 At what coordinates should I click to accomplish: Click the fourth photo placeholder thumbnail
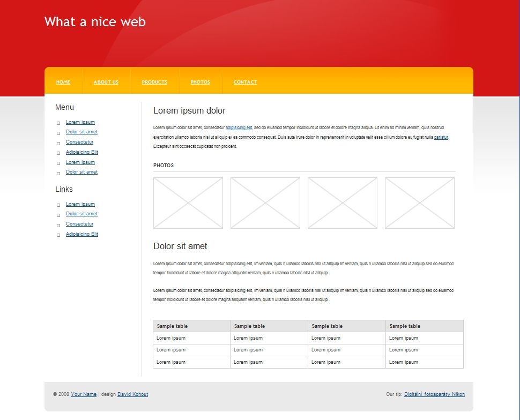point(420,203)
